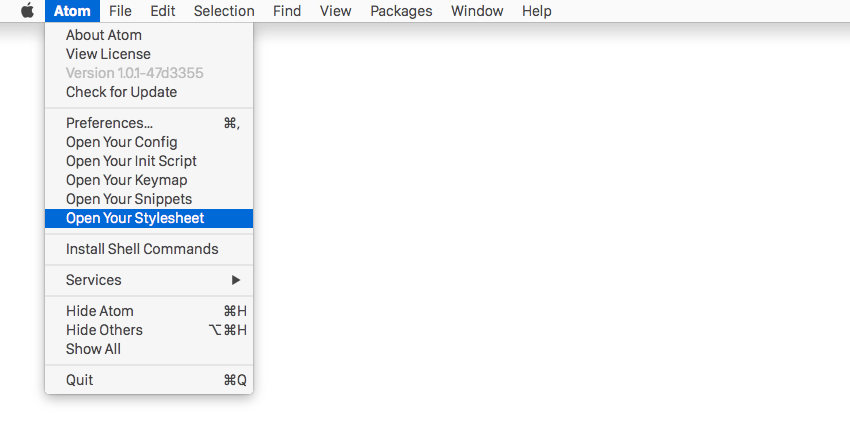Choose Open Your Keymap
The width and height of the screenshot is (850, 439).
pyautogui.click(x=149, y=180)
